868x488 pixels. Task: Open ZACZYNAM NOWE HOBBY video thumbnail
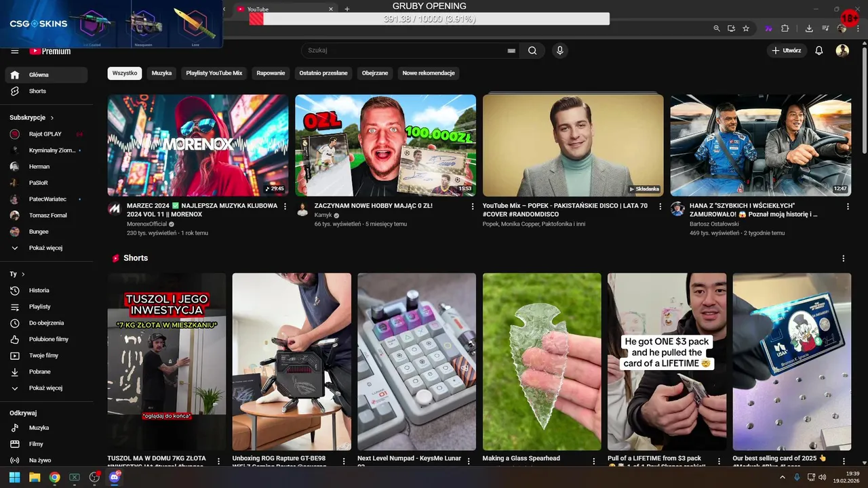pos(385,145)
